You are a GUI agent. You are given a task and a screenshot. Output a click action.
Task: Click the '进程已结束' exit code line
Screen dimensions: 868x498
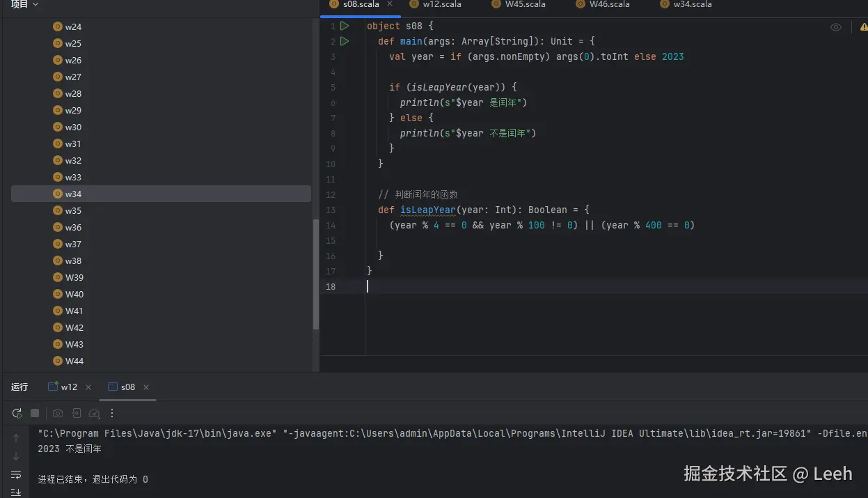[93, 479]
